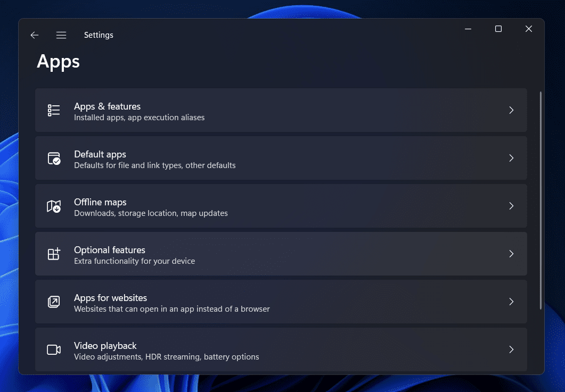Open the hamburger navigation menu
Image resolution: width=565 pixels, height=392 pixels.
pyautogui.click(x=61, y=35)
